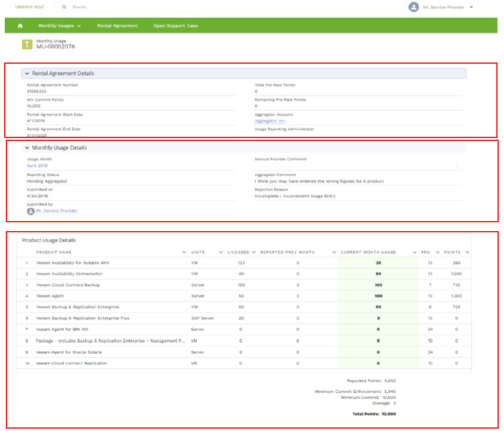Open the April 2019 usage month link
Viewport: 504px width, 431px height.
tap(37, 166)
